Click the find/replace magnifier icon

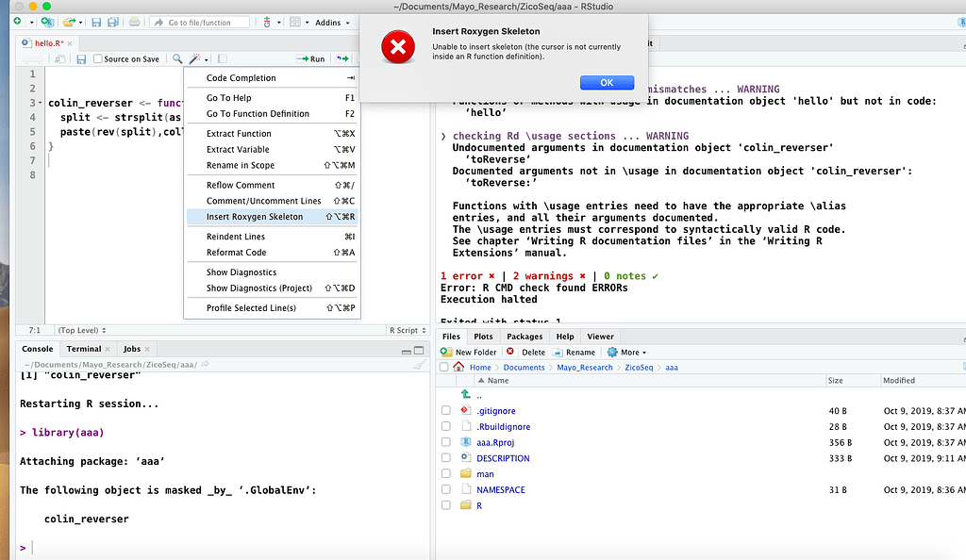177,59
